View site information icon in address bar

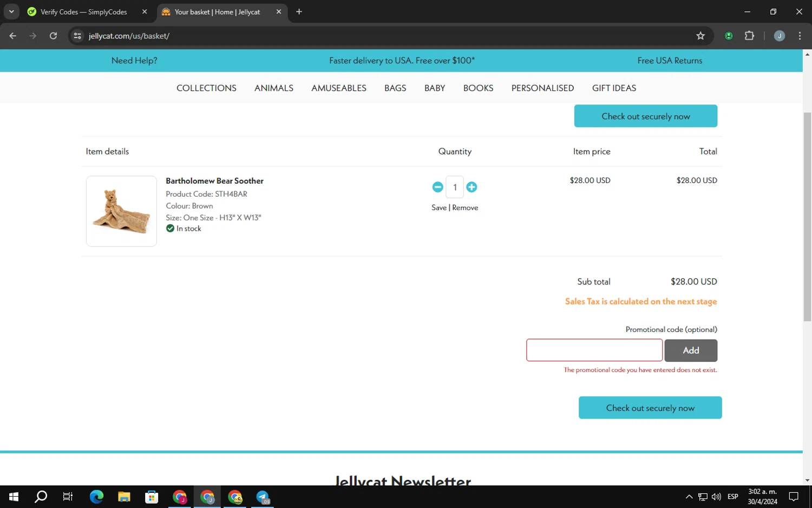(x=77, y=36)
